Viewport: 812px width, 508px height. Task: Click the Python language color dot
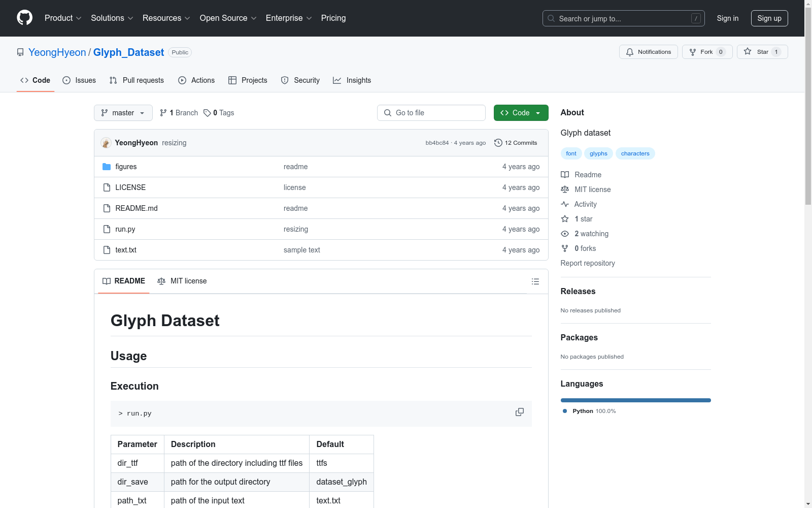[565, 411]
